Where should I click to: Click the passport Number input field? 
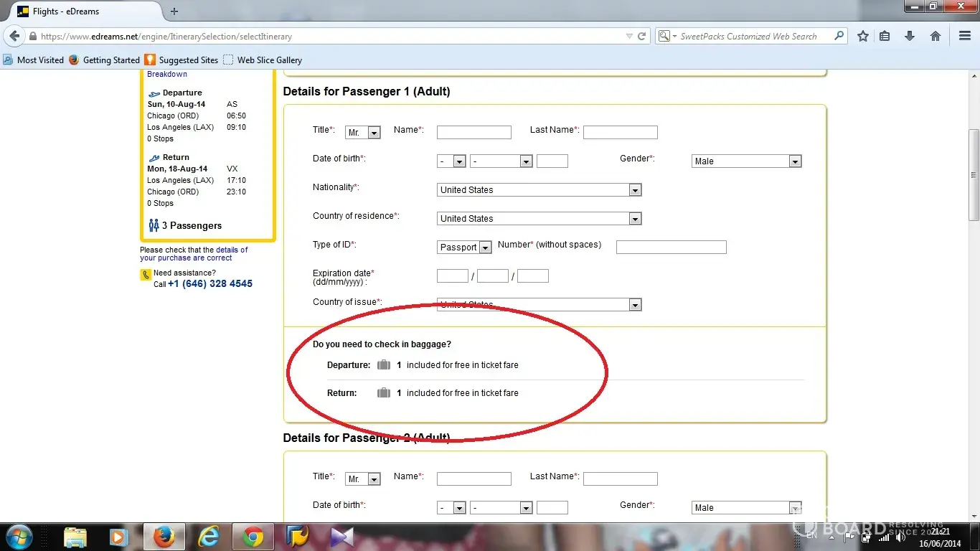(671, 248)
